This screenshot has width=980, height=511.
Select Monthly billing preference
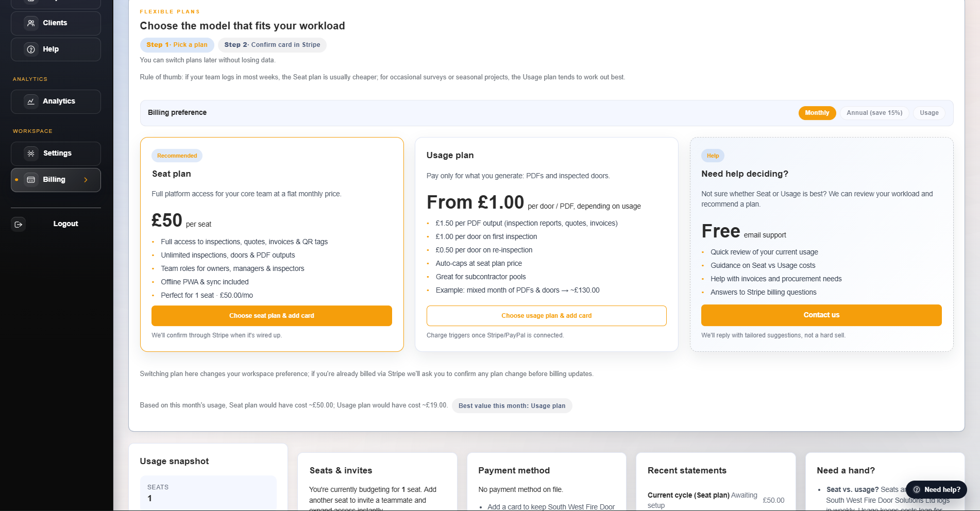tap(817, 113)
